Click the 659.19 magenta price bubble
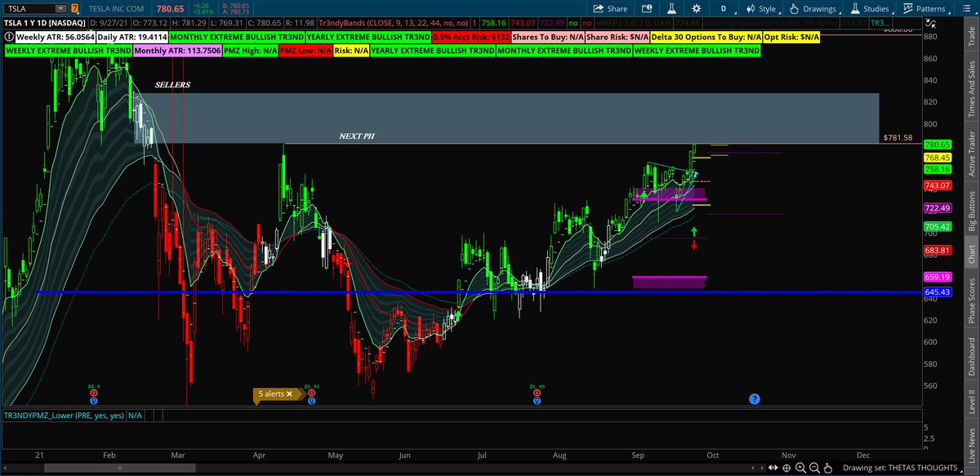 coord(936,277)
